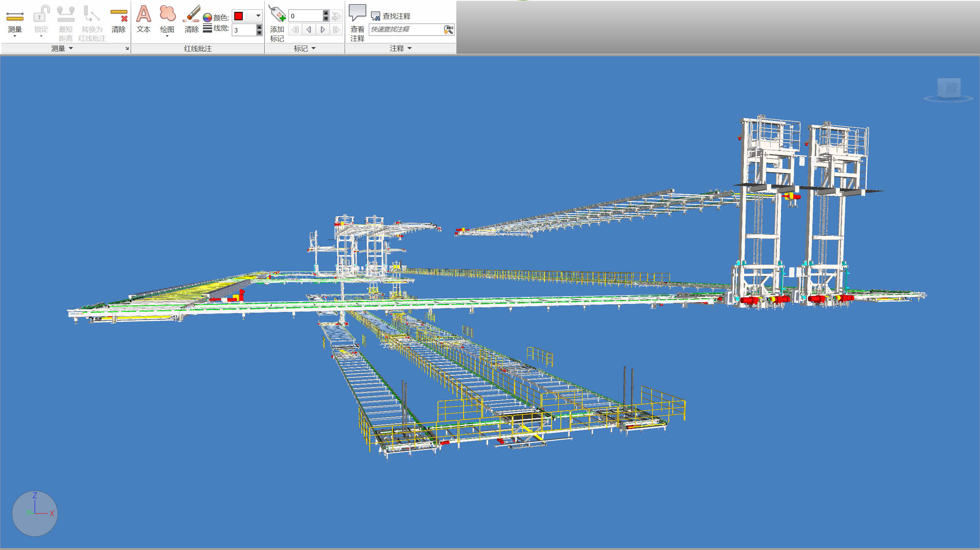Expand the 标记 panel title dropdown
This screenshot has width=980, height=550.
[314, 48]
